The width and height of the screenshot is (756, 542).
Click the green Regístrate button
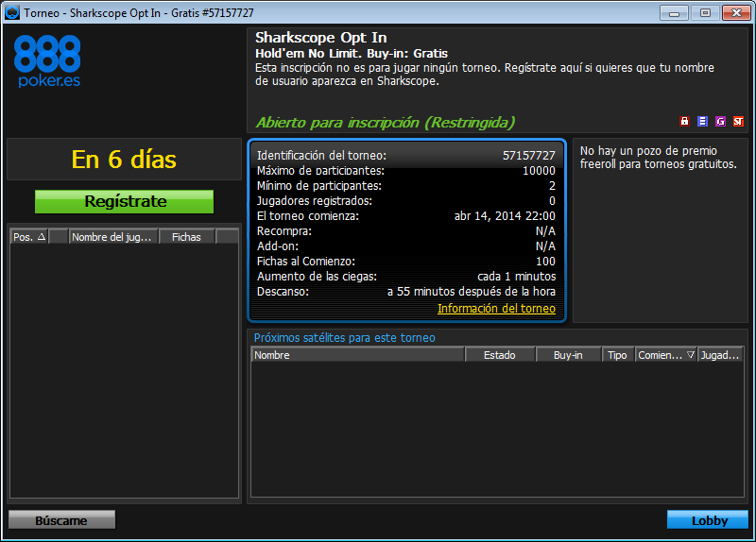pos(125,201)
